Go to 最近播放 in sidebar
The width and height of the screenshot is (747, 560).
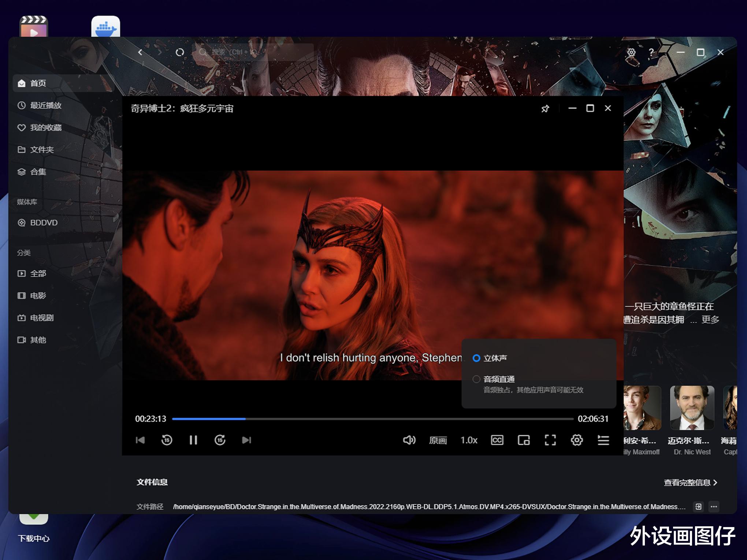tap(45, 105)
